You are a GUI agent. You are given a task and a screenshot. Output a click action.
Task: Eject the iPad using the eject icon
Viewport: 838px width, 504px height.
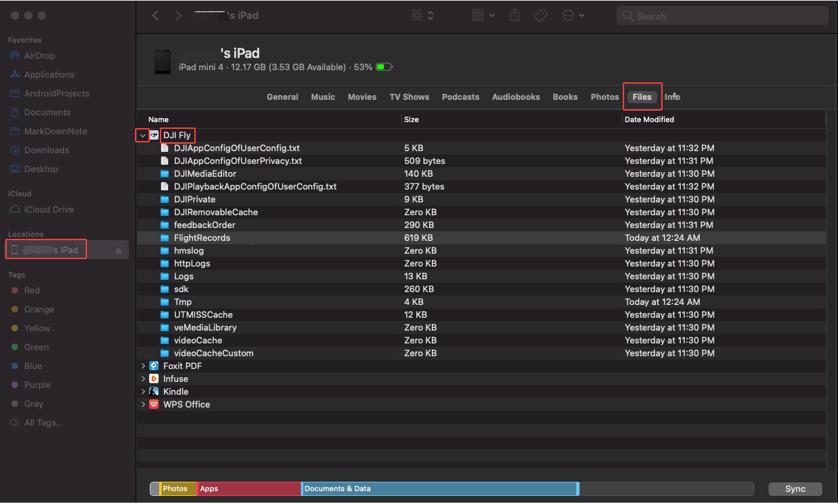[x=119, y=249]
